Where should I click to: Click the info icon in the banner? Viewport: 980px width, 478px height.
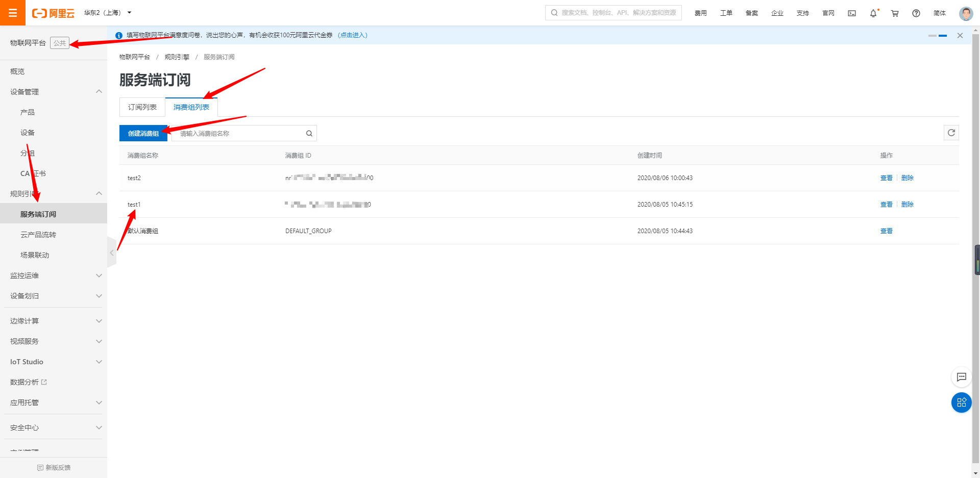pyautogui.click(x=119, y=35)
